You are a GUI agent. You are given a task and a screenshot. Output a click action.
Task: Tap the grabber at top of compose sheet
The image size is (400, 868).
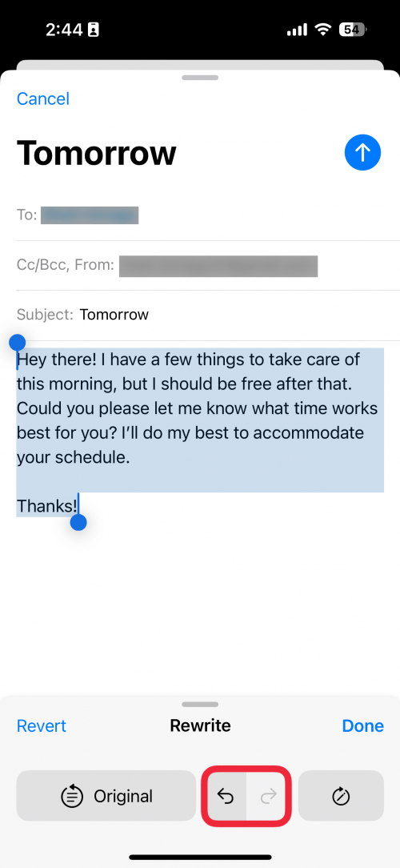[200, 78]
